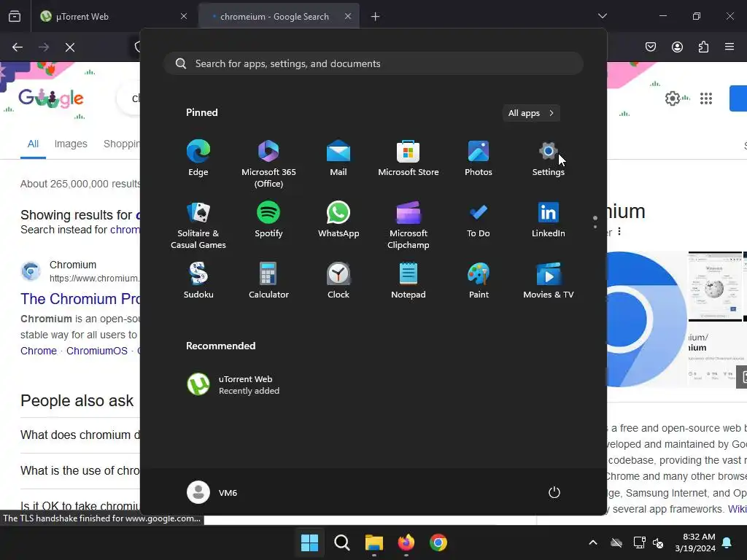Follow the ChromiumOS sublink
Image resolution: width=747 pixels, height=560 pixels.
97,351
